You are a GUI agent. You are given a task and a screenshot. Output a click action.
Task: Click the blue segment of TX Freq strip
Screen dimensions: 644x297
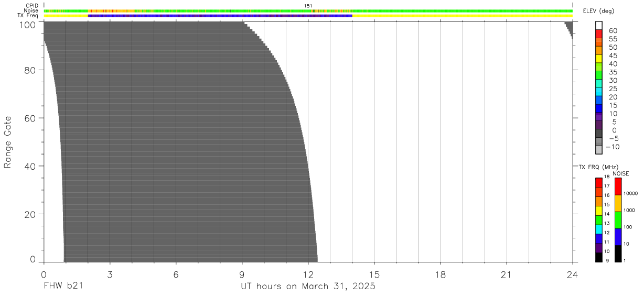220,16
